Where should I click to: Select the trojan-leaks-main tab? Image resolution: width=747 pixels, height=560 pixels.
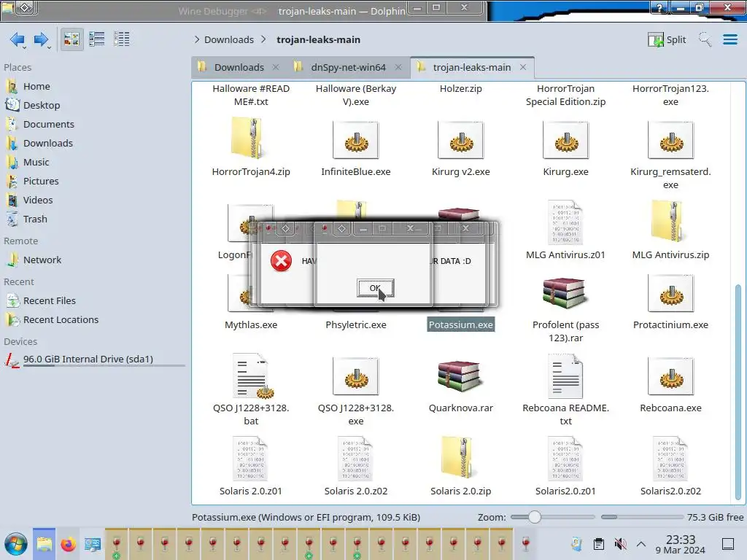[472, 67]
